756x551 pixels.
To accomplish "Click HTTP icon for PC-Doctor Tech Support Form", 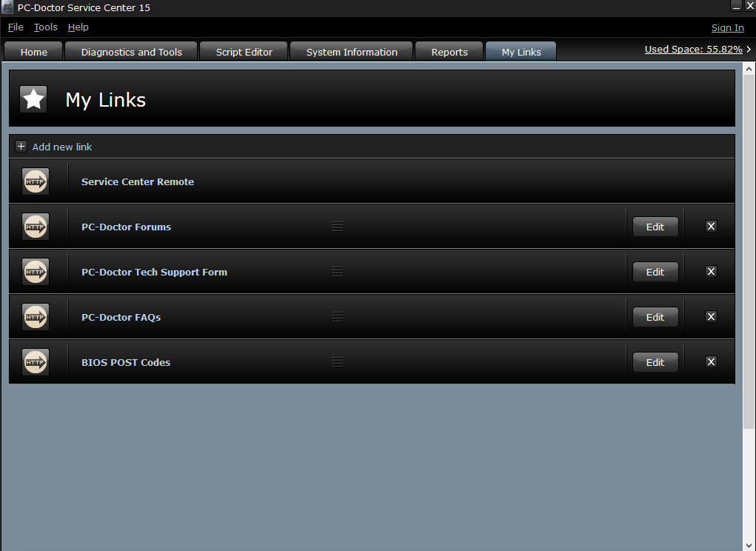I will click(x=36, y=272).
